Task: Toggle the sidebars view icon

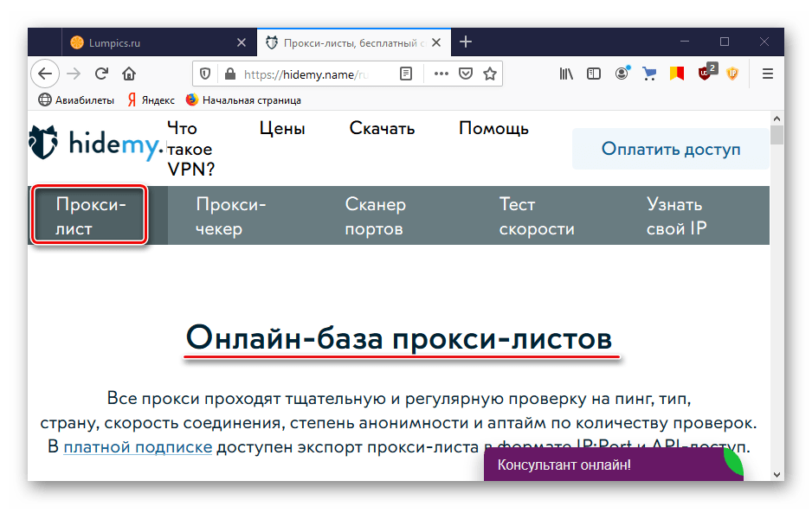Action: 594,74
